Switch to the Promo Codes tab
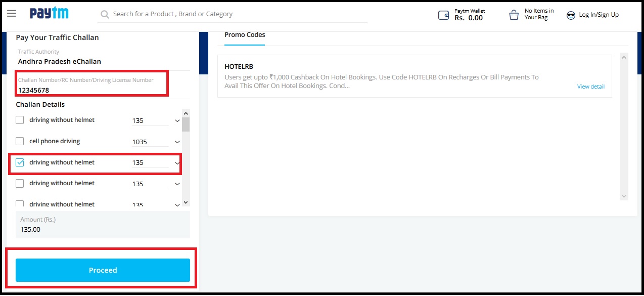The width and height of the screenshot is (644, 296). 245,35
